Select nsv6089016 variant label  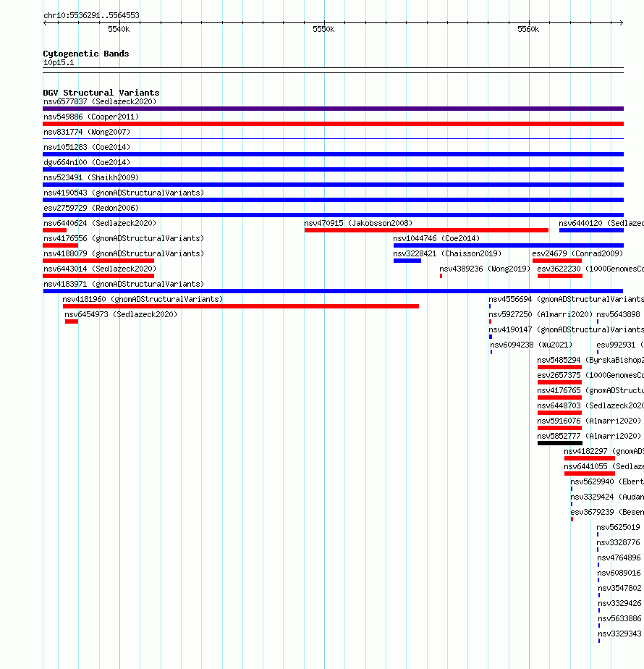tap(619, 573)
